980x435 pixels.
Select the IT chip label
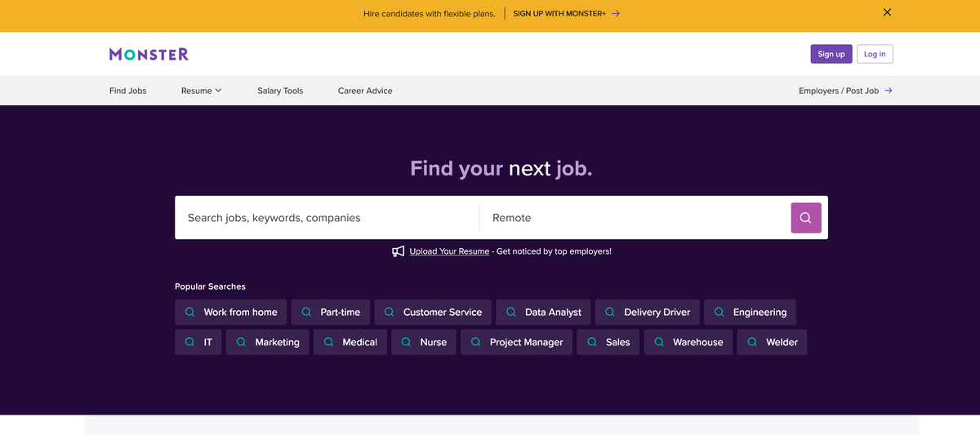[207, 342]
